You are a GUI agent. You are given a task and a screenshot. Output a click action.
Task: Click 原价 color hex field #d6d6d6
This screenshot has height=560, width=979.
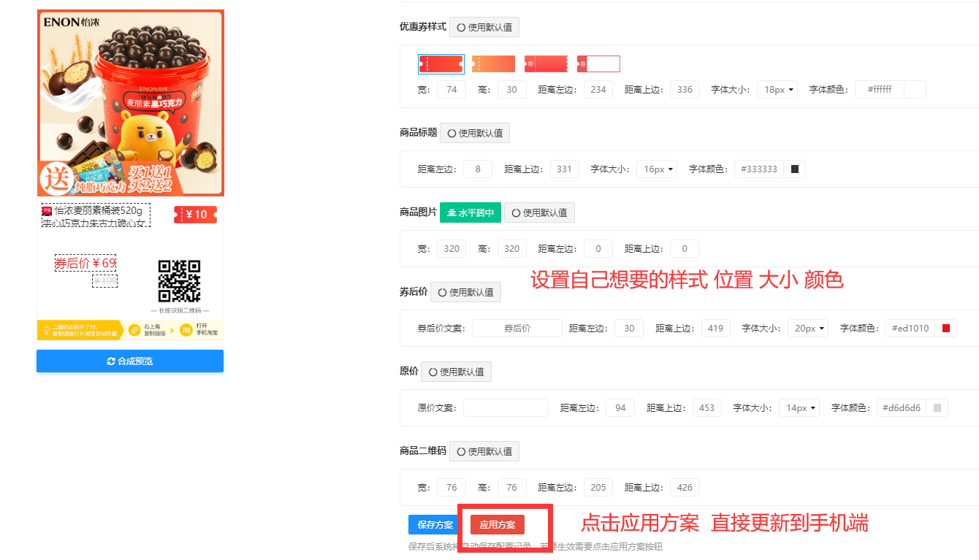(x=902, y=408)
